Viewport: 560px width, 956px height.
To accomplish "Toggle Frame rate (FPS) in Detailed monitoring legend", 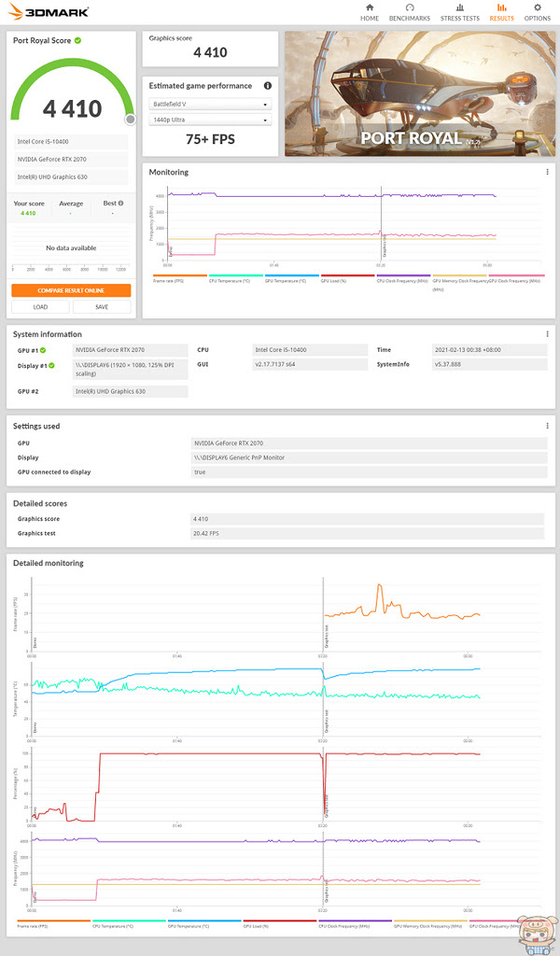I will tap(53, 923).
